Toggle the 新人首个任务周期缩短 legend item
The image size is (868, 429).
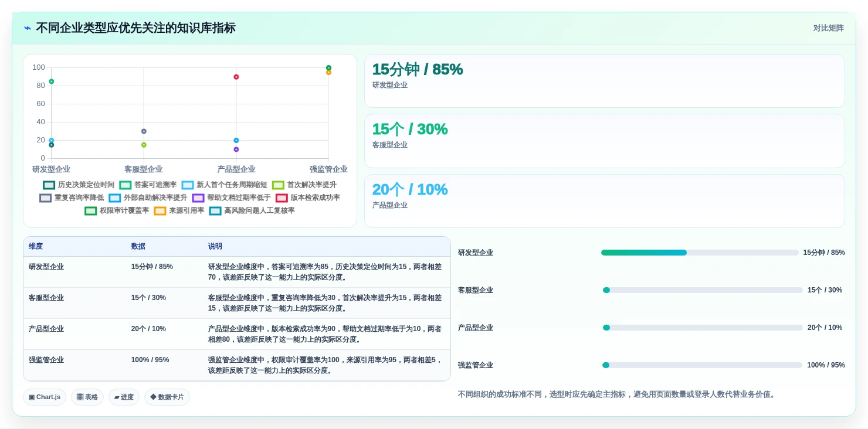tap(224, 185)
